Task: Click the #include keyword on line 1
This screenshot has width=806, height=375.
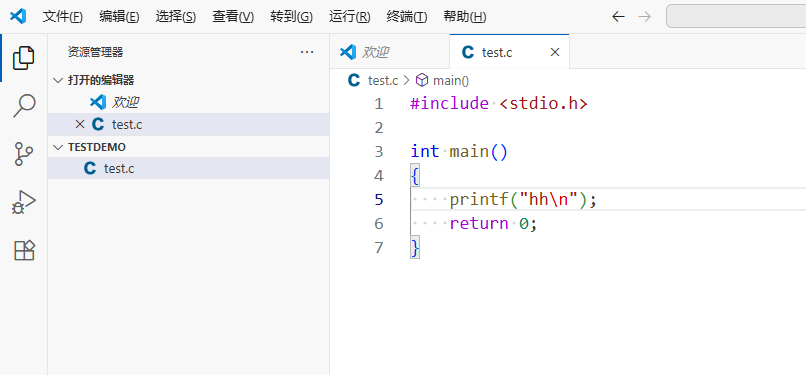Action: [449, 104]
